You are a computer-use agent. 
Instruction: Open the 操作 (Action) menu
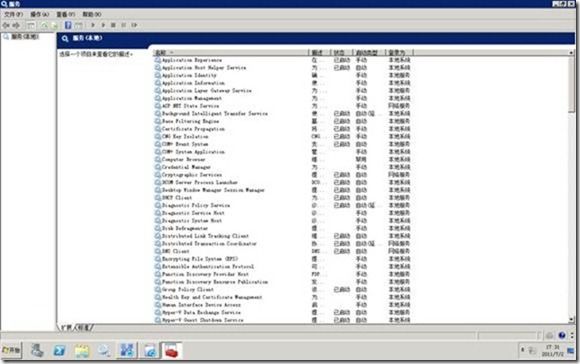pyautogui.click(x=39, y=14)
